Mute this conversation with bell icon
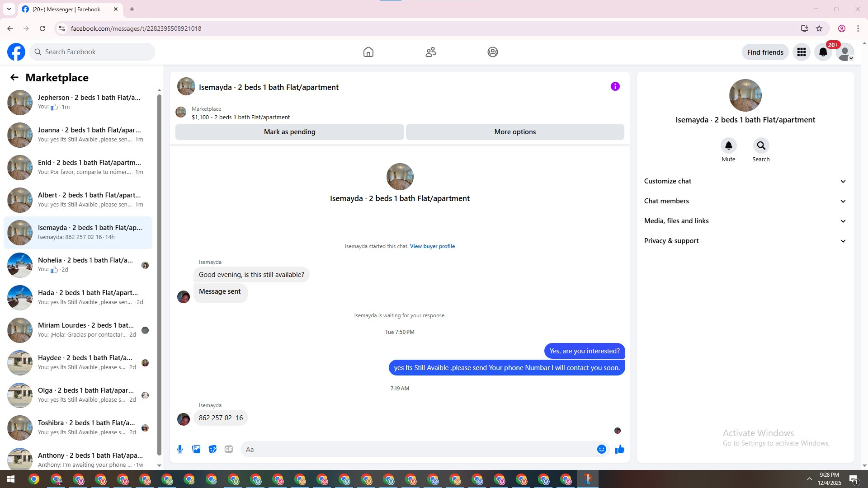This screenshot has width=868, height=488. [x=728, y=145]
